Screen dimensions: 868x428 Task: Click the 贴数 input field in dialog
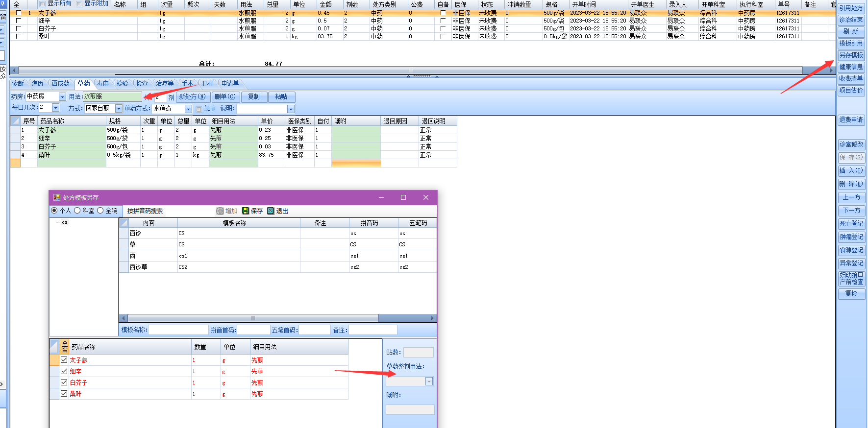418,352
